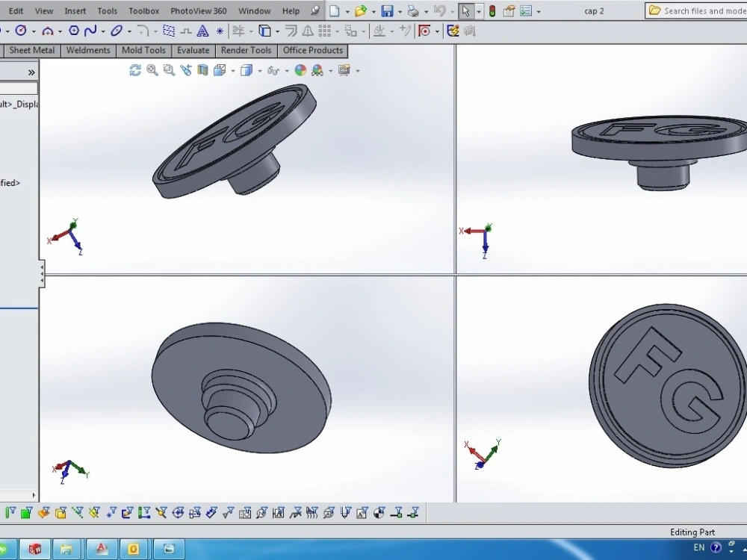
Task: Collapse the feature manager panel handle
Action: (x=42, y=274)
